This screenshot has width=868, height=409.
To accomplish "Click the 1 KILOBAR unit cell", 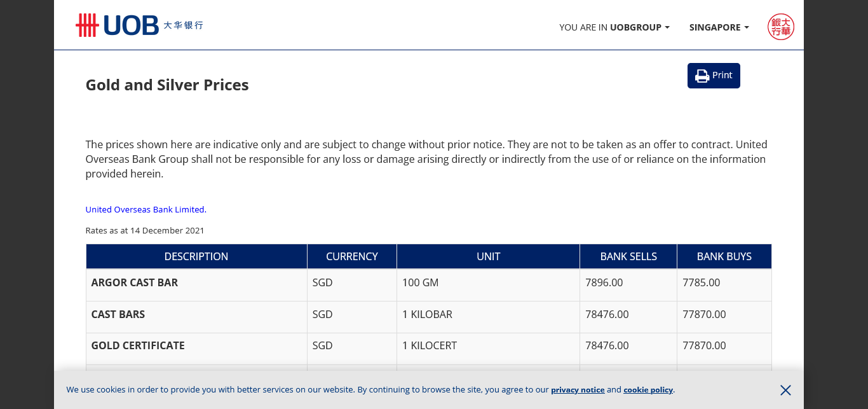I will point(427,314).
